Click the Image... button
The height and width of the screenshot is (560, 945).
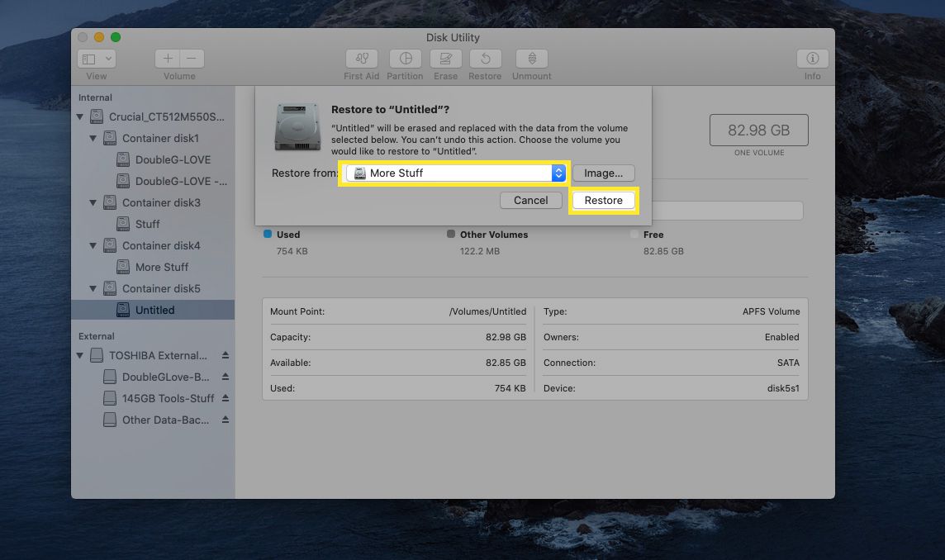coord(603,173)
